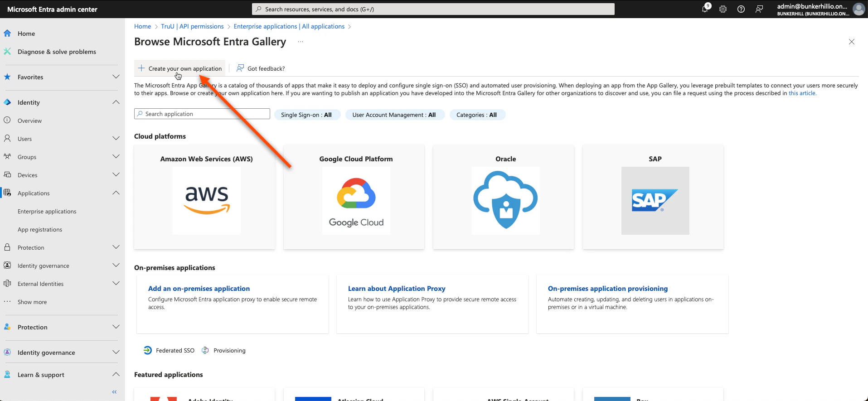Image resolution: width=868 pixels, height=401 pixels.
Task: Open the page title ellipsis menu
Action: coord(301,42)
